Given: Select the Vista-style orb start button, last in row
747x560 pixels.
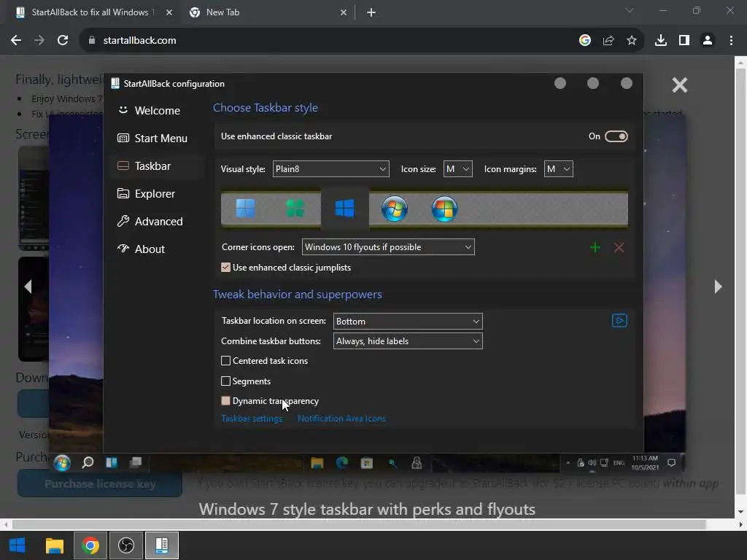Looking at the screenshot, I should 444,209.
